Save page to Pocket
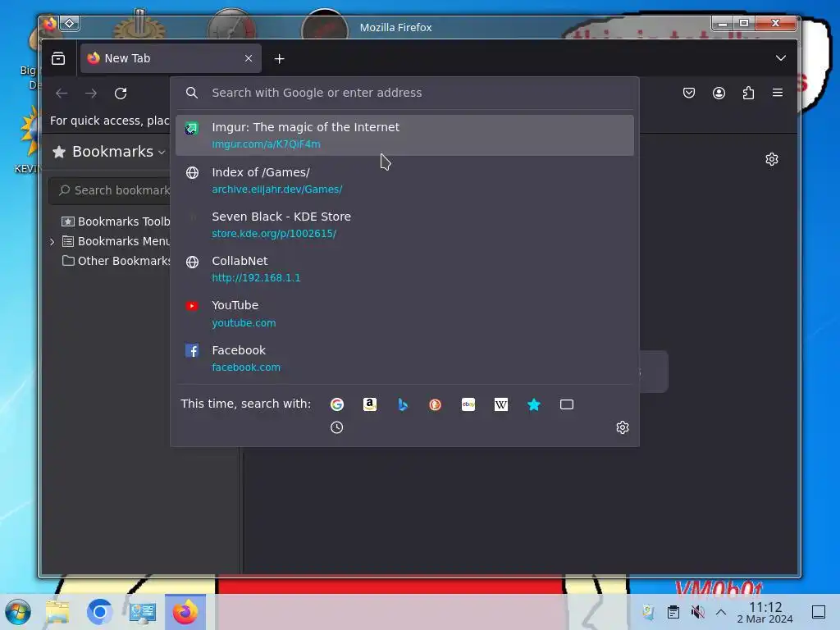 (689, 93)
